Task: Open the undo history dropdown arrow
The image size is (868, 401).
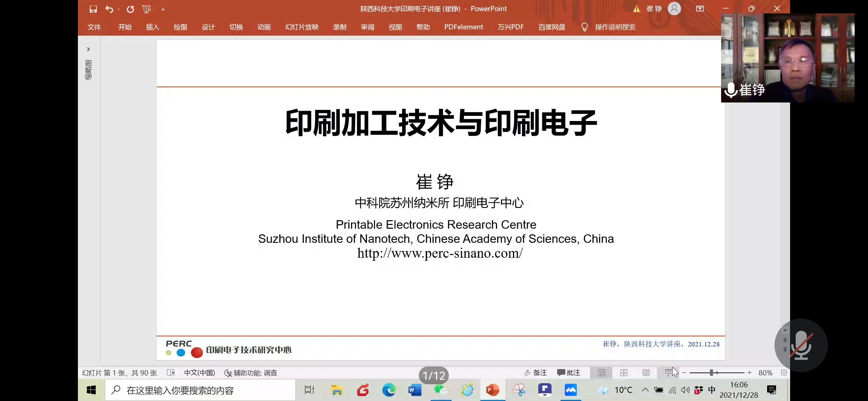Action: tap(119, 9)
